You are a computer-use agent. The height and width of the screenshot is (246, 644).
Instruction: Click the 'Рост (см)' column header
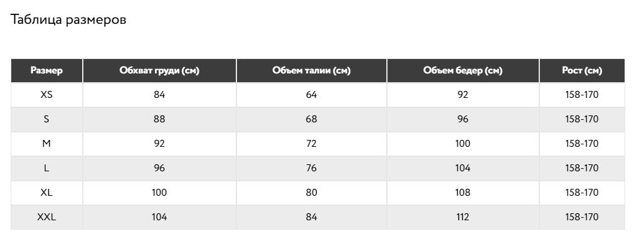pos(582,70)
